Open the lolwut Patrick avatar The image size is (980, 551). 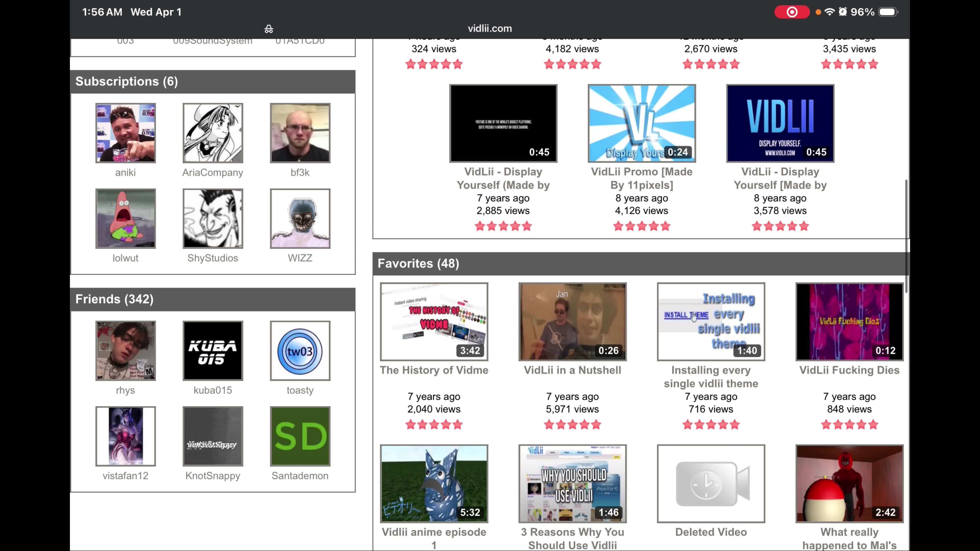click(x=126, y=218)
